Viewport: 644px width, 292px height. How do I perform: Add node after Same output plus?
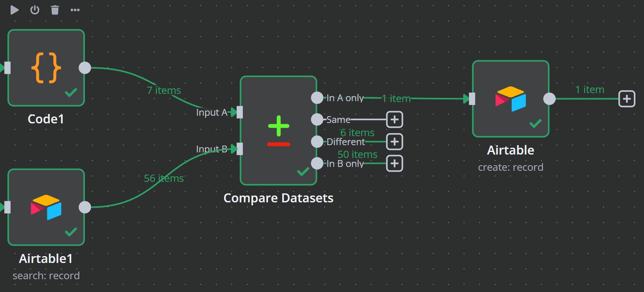click(x=394, y=120)
